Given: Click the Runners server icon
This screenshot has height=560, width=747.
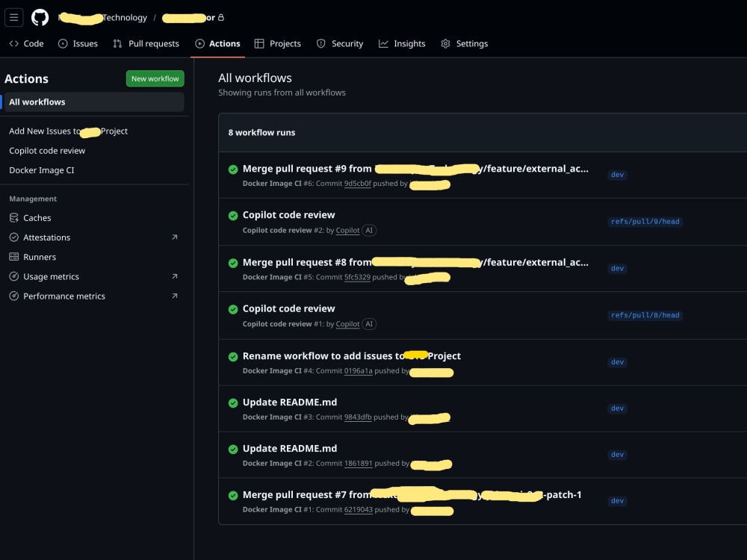Looking at the screenshot, I should [x=13, y=257].
